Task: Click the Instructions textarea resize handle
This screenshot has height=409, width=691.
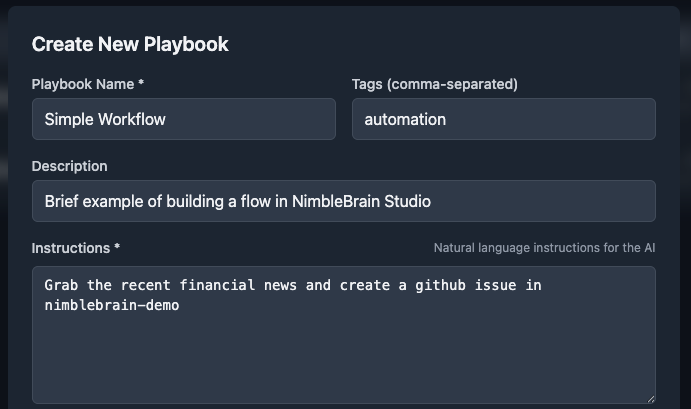Action: [x=649, y=397]
